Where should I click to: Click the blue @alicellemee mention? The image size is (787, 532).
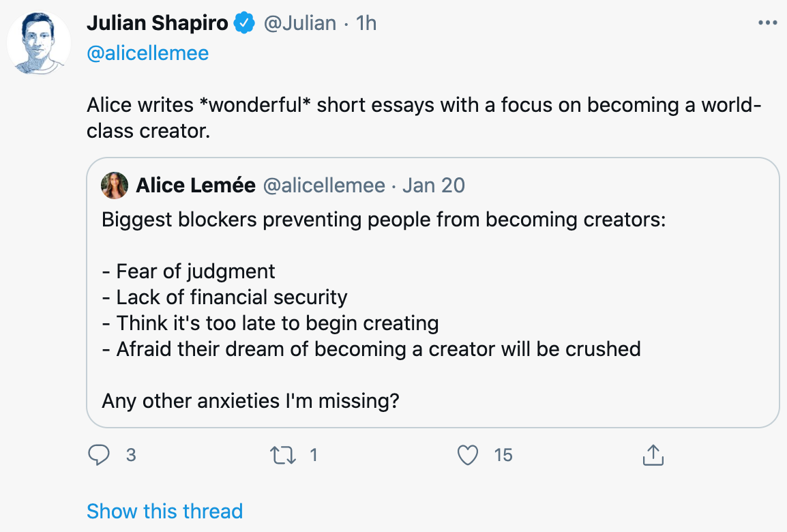[x=148, y=53]
